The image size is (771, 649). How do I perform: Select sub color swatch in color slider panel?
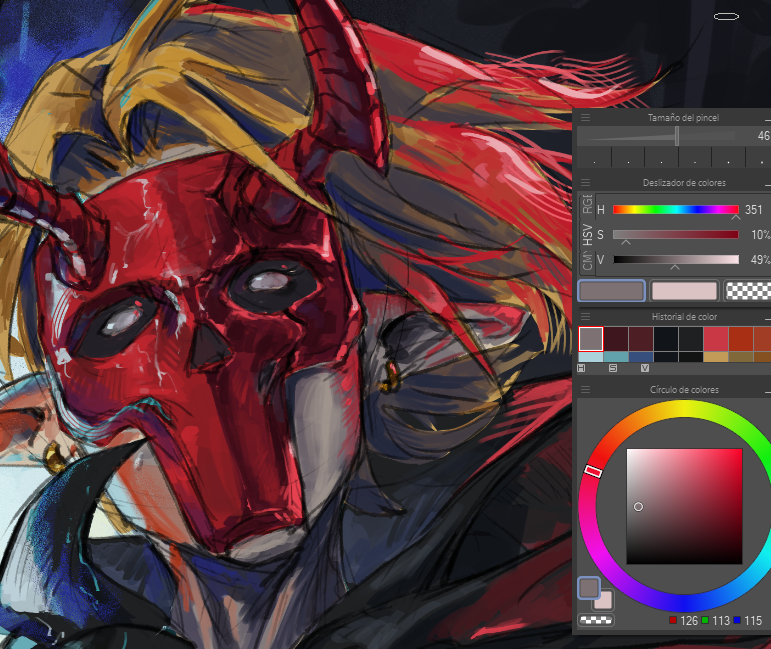(x=684, y=291)
